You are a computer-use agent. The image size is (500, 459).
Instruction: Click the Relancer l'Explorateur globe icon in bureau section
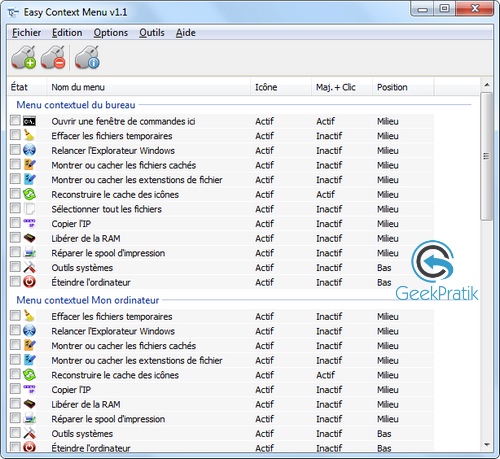tap(29, 150)
